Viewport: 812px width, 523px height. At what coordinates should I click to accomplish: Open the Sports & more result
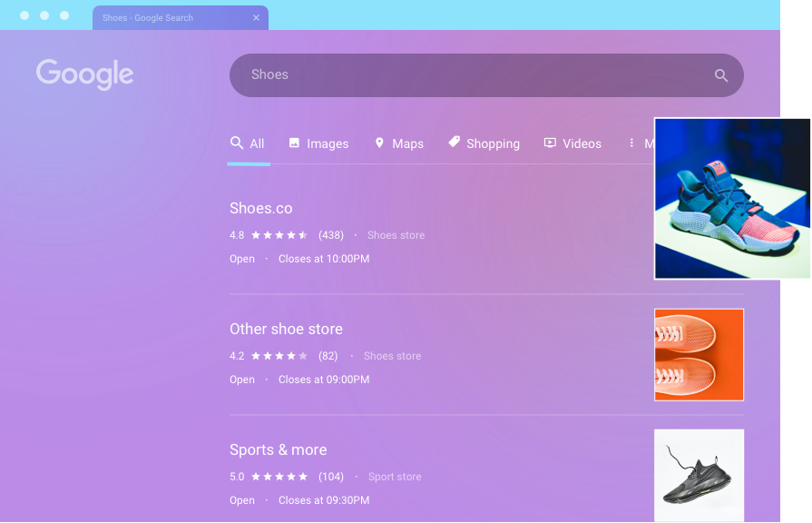(279, 450)
